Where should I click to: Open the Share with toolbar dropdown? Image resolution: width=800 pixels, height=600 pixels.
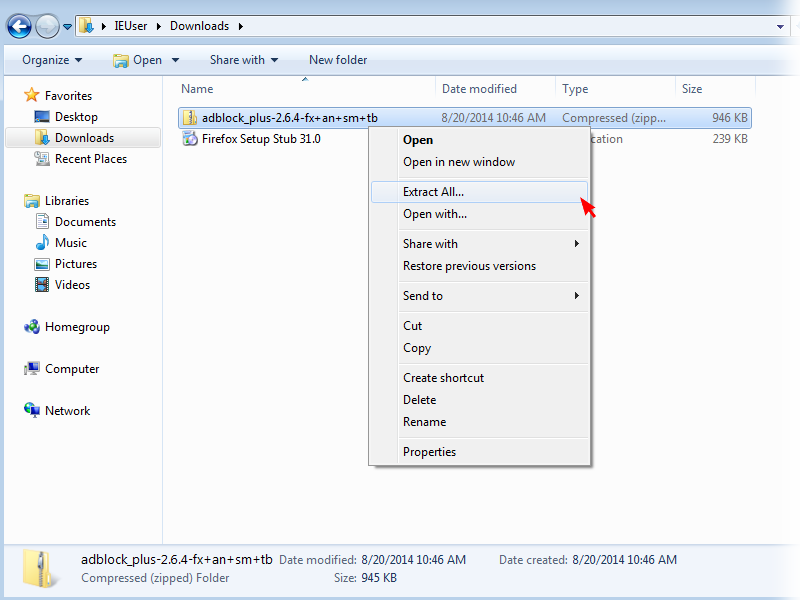point(244,60)
